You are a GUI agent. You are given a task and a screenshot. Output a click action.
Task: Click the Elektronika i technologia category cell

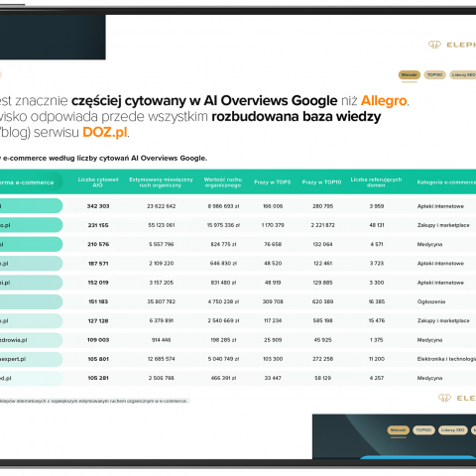click(446, 359)
